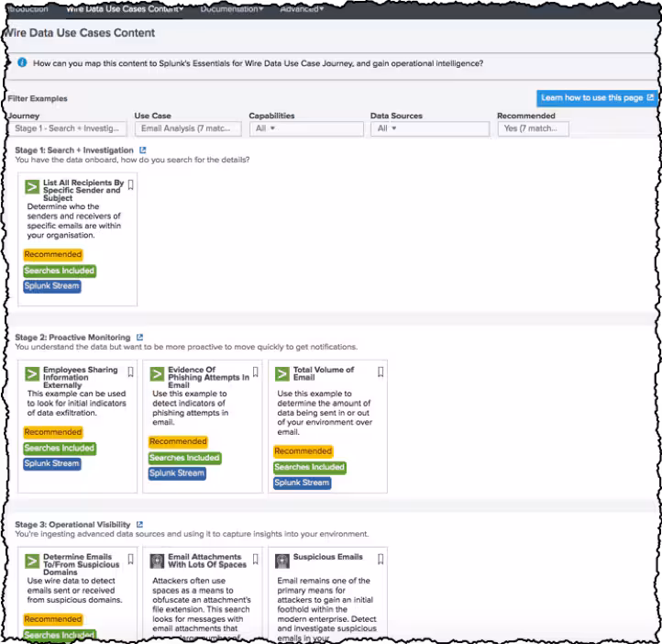Click the Suspicious Emails card icon
The width and height of the screenshot is (662, 644).
point(282,561)
